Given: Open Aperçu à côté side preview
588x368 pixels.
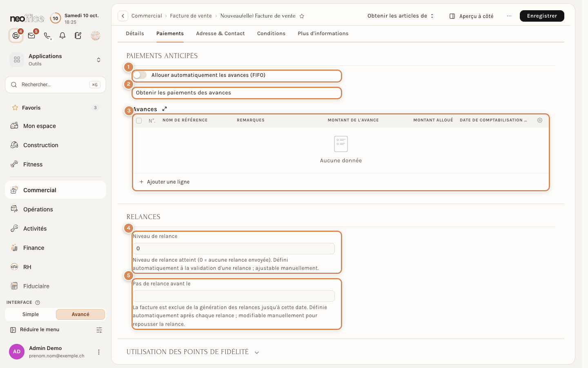Looking at the screenshot, I should point(472,16).
